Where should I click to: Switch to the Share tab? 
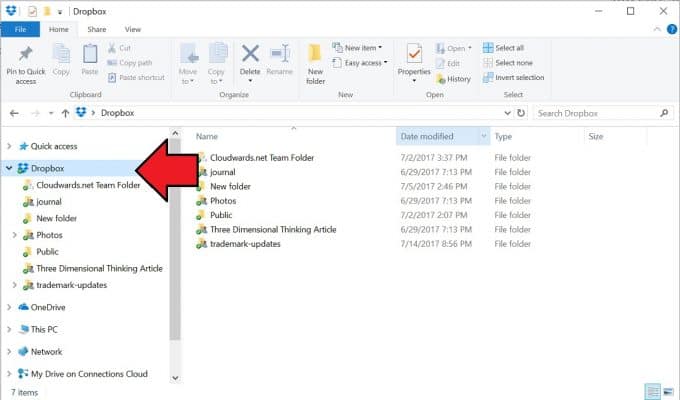pos(97,30)
